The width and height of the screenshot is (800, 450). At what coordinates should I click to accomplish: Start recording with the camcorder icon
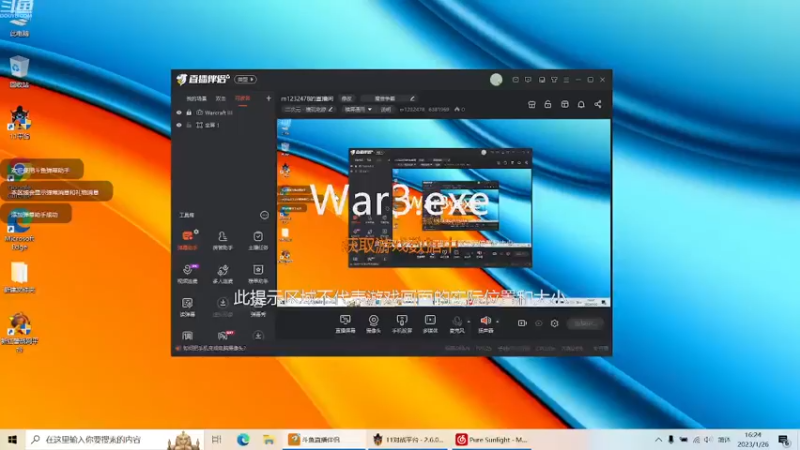point(522,323)
